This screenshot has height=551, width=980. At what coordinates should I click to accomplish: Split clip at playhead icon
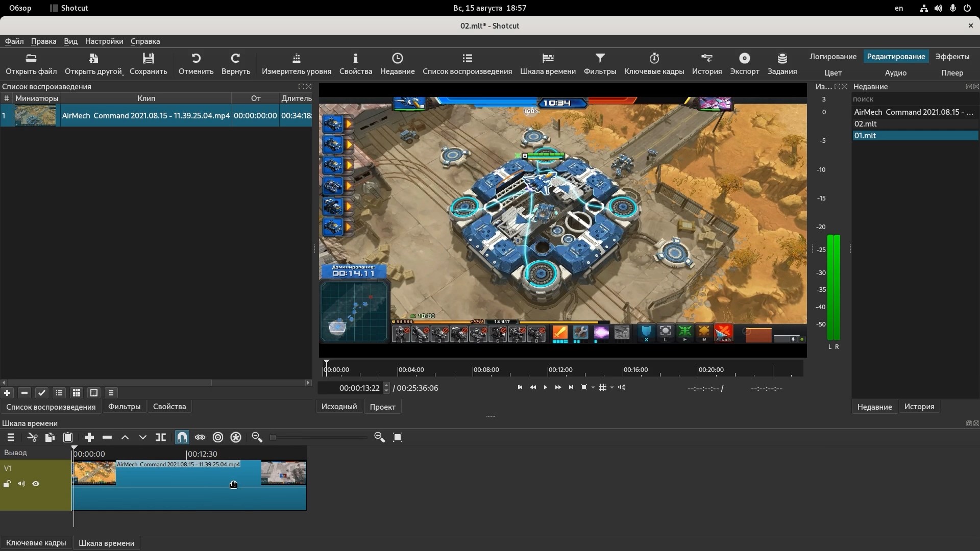click(161, 437)
